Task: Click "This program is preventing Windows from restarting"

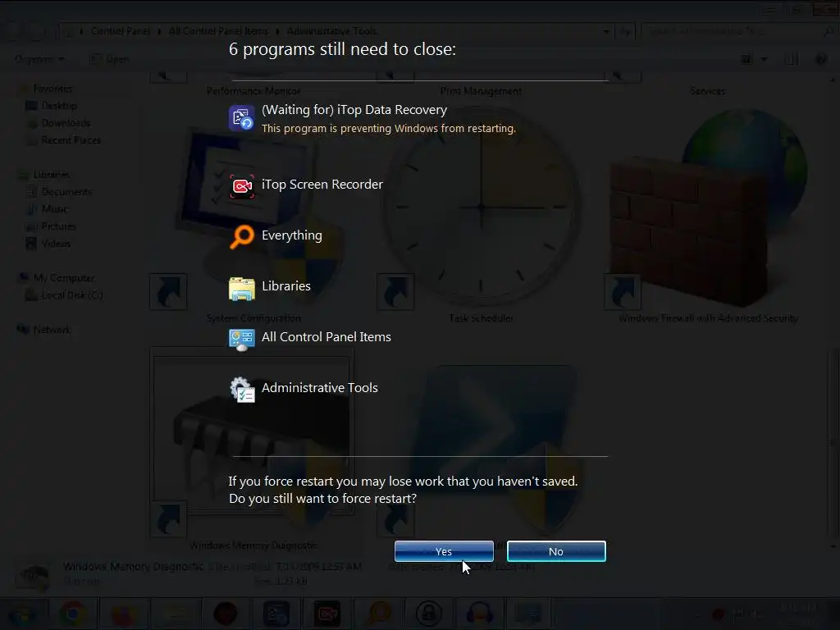Action: click(x=388, y=129)
